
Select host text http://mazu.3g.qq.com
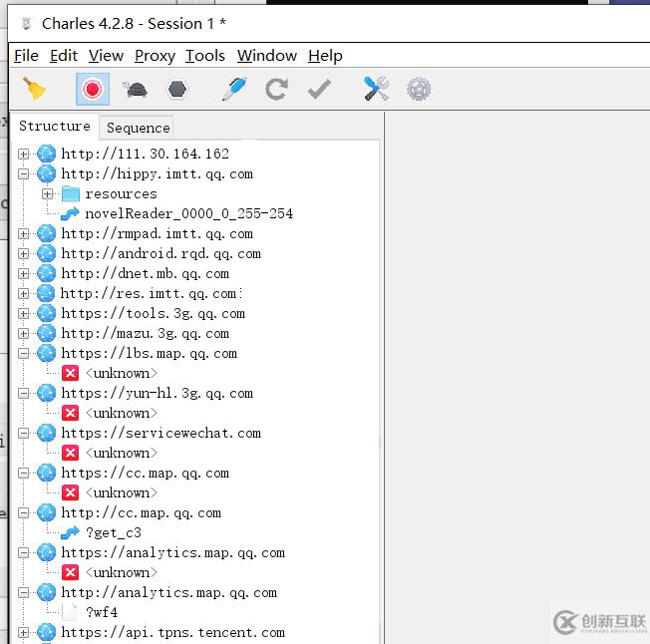[146, 333]
